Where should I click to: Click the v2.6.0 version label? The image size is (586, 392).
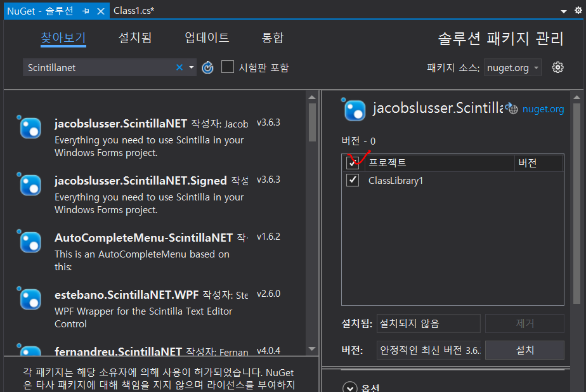pyautogui.click(x=268, y=294)
